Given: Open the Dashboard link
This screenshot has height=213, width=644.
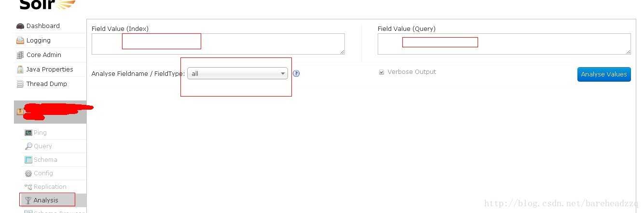Looking at the screenshot, I should 43,26.
